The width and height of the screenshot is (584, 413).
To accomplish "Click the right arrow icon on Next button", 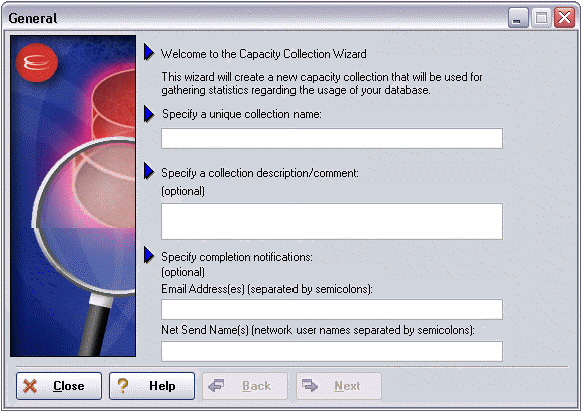I will tap(310, 385).
